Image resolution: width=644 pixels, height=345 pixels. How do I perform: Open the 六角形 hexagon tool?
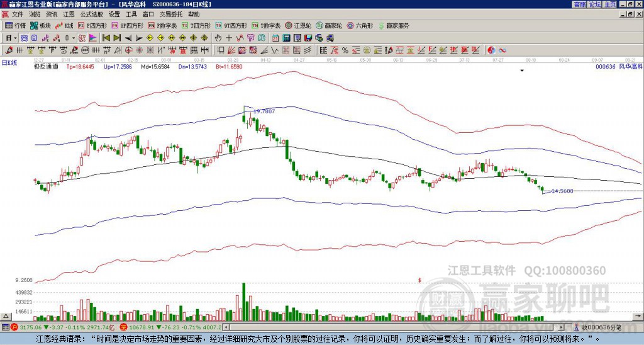point(360,25)
